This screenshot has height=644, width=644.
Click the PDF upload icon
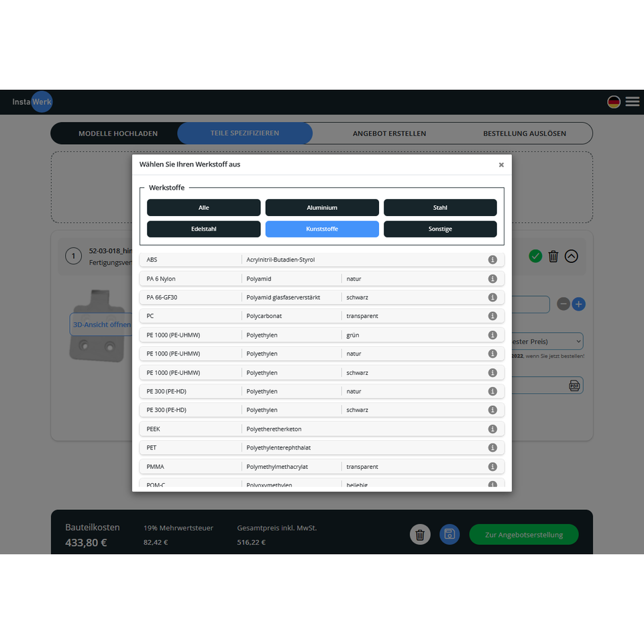pos(574,385)
